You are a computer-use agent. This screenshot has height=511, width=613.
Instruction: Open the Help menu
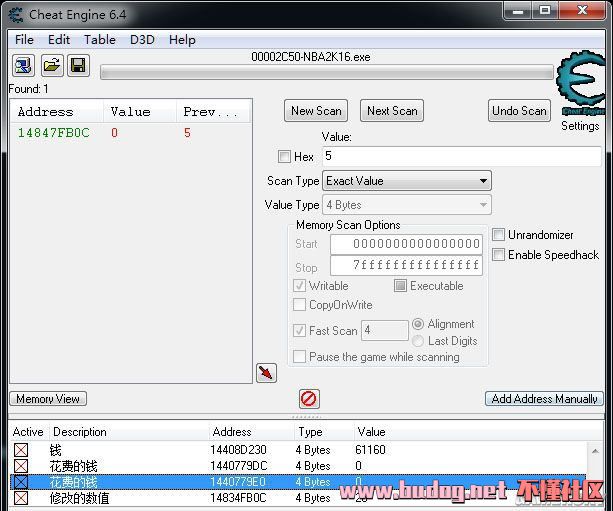click(182, 39)
